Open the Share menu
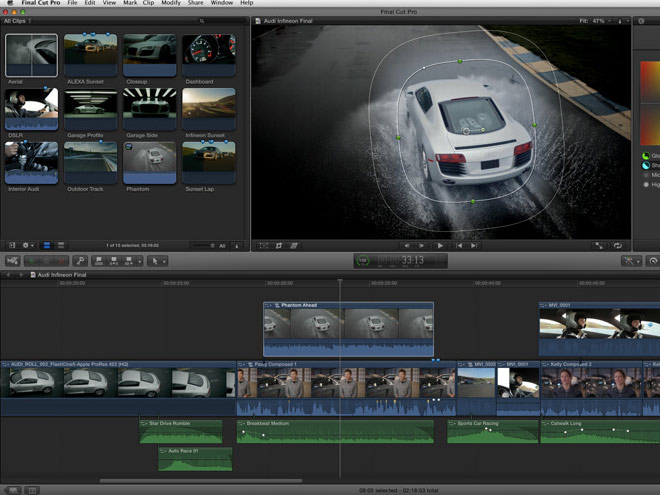Image resolution: width=660 pixels, height=495 pixels. tap(196, 3)
